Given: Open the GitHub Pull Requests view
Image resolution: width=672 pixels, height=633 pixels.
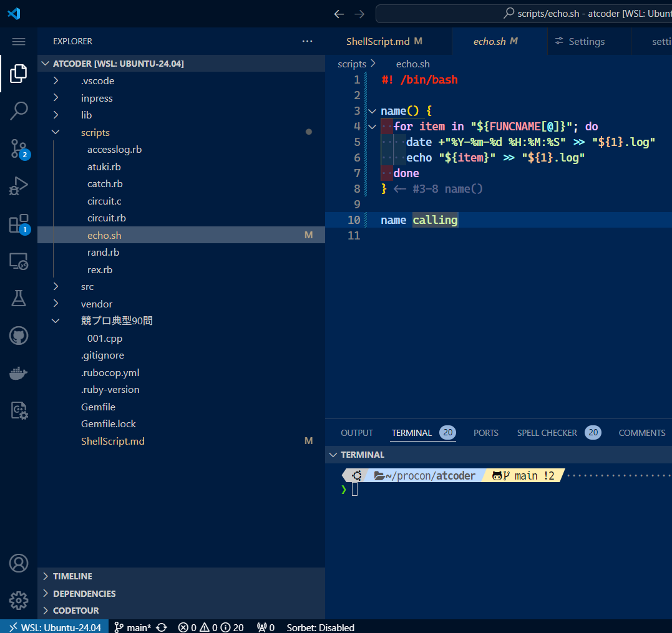Looking at the screenshot, I should pos(18,336).
